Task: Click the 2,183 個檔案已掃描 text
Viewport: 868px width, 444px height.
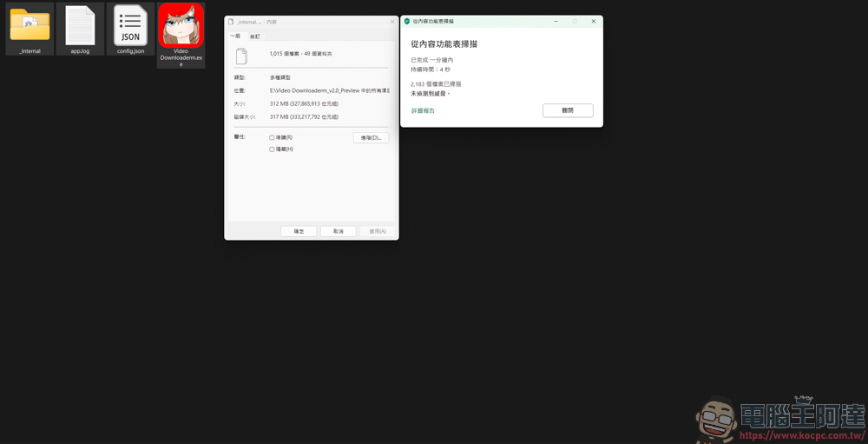Action: coord(437,83)
